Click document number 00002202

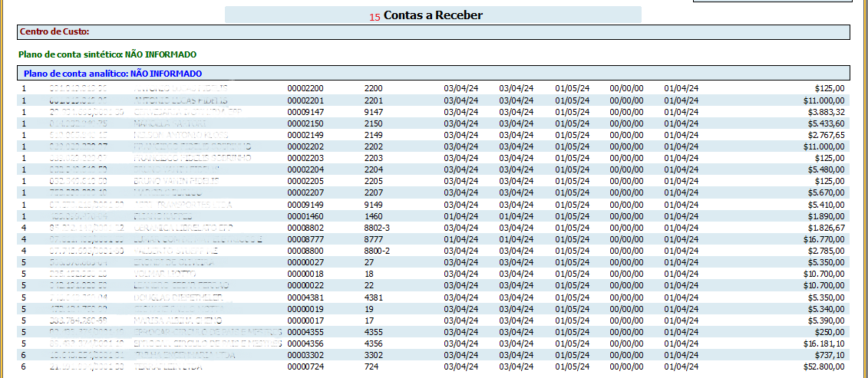(305, 146)
